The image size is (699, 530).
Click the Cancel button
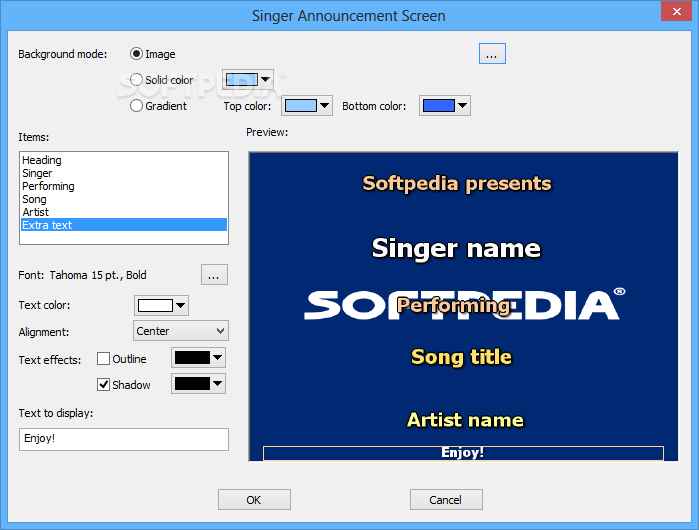[x=446, y=500]
